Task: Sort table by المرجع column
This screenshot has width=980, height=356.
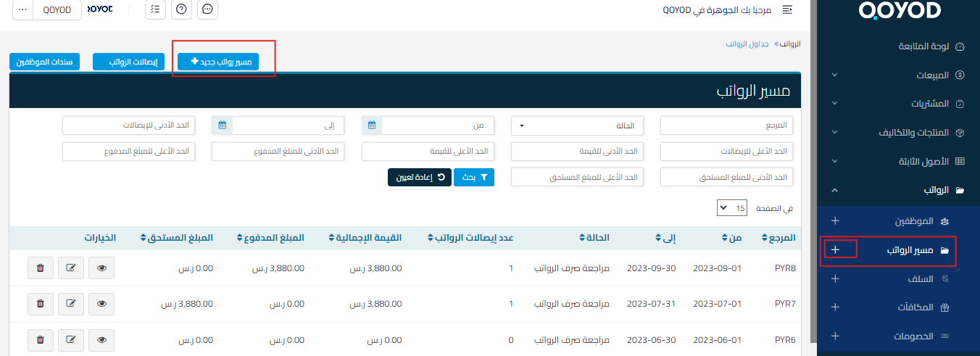Action: (x=778, y=237)
